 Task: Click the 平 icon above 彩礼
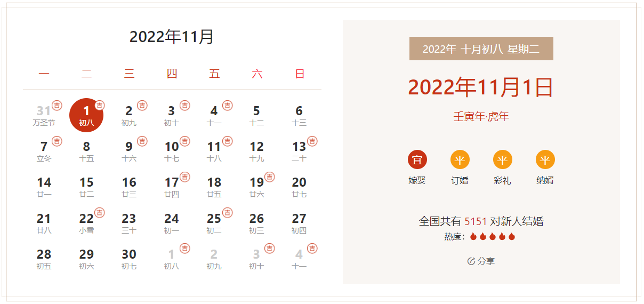point(503,159)
